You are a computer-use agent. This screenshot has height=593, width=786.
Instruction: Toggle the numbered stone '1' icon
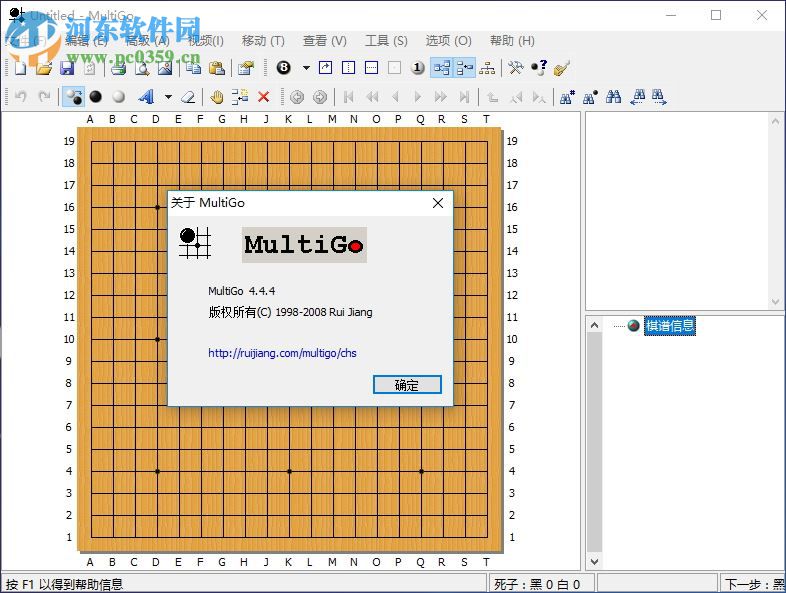click(x=418, y=67)
